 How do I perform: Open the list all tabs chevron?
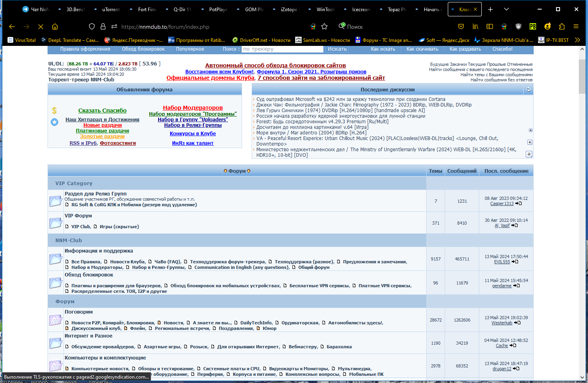[507, 9]
